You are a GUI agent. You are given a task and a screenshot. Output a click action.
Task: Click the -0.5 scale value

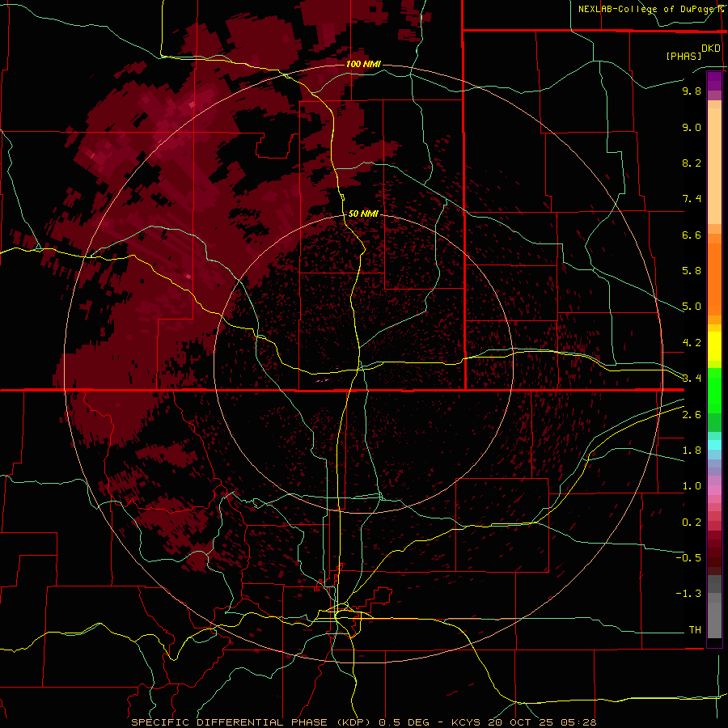tap(688, 558)
